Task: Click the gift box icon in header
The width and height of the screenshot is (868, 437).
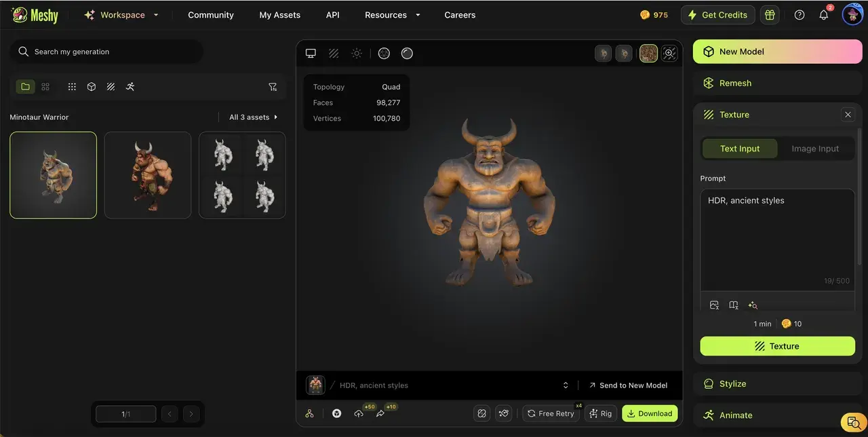Action: (769, 15)
